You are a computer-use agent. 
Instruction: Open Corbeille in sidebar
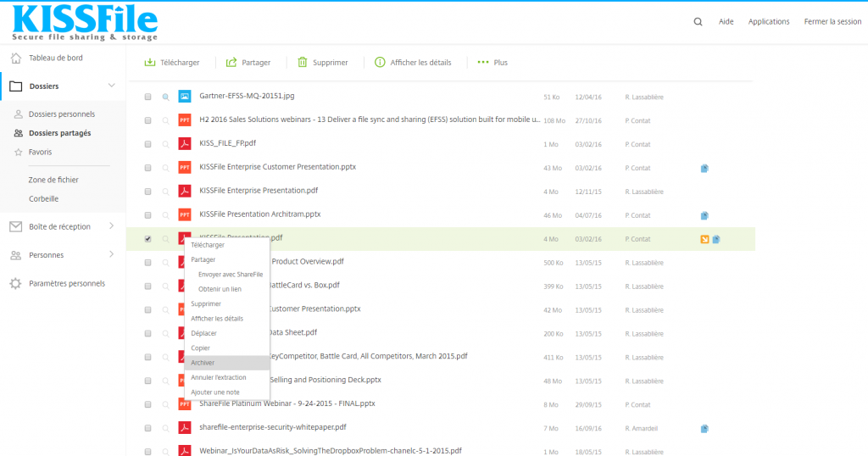(43, 198)
